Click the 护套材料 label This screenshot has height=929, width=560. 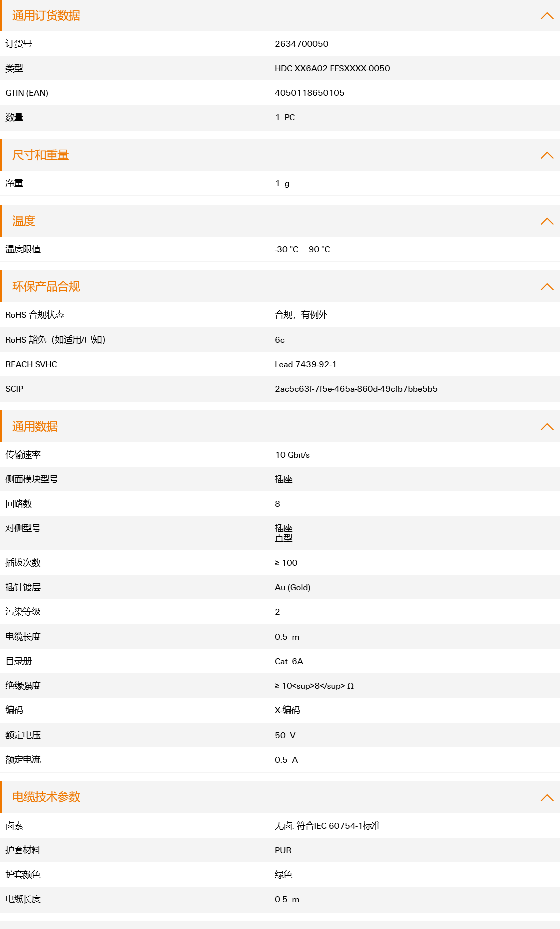23,850
